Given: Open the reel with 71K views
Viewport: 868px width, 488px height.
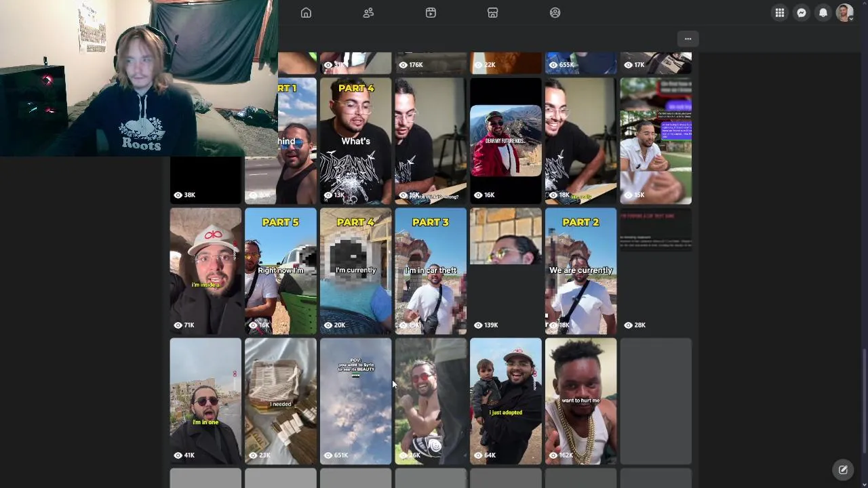Looking at the screenshot, I should coord(205,271).
